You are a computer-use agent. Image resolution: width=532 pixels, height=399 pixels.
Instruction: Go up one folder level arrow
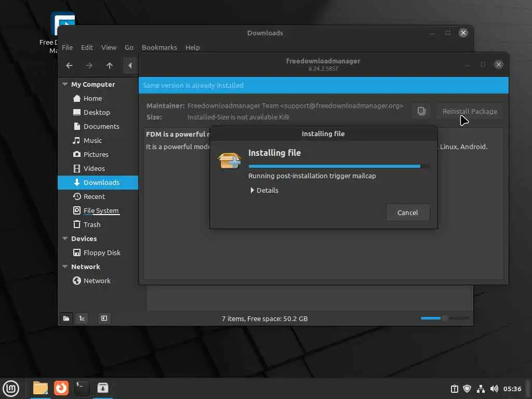109,65
